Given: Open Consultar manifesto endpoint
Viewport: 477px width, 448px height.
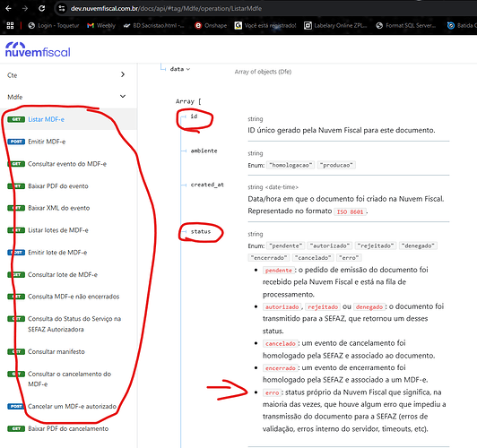Looking at the screenshot, I should coord(56,351).
